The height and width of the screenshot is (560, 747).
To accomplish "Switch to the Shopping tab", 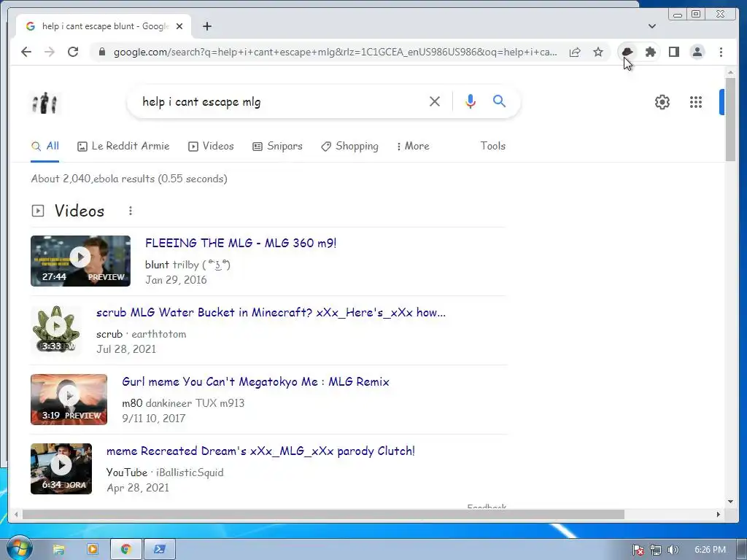I will tap(349, 146).
